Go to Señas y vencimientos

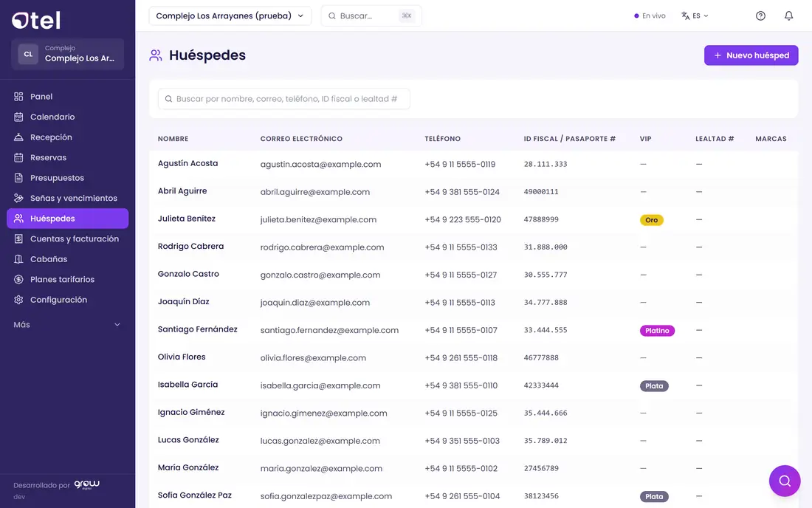click(x=67, y=199)
